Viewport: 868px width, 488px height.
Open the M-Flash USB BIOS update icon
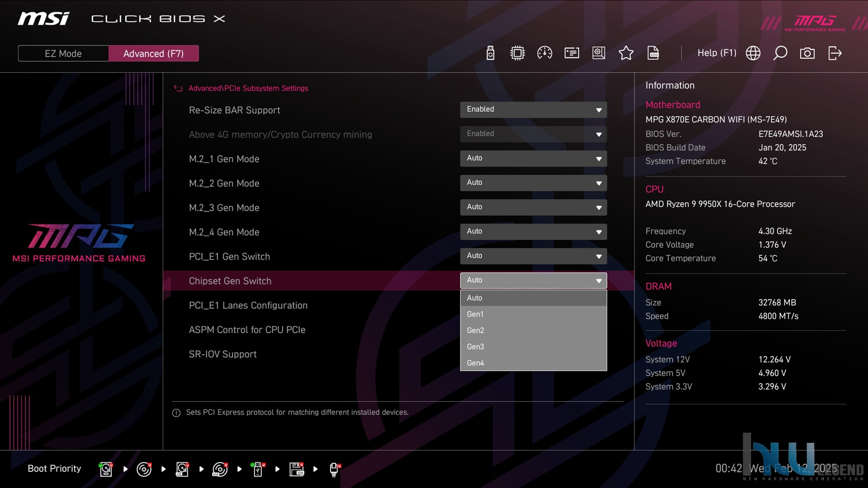click(x=490, y=53)
